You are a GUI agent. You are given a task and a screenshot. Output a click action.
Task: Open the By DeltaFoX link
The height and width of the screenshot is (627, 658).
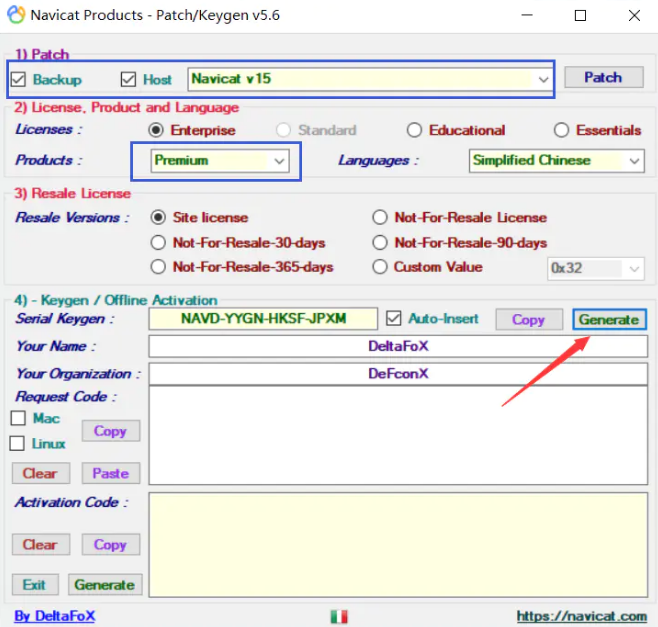coord(55,616)
